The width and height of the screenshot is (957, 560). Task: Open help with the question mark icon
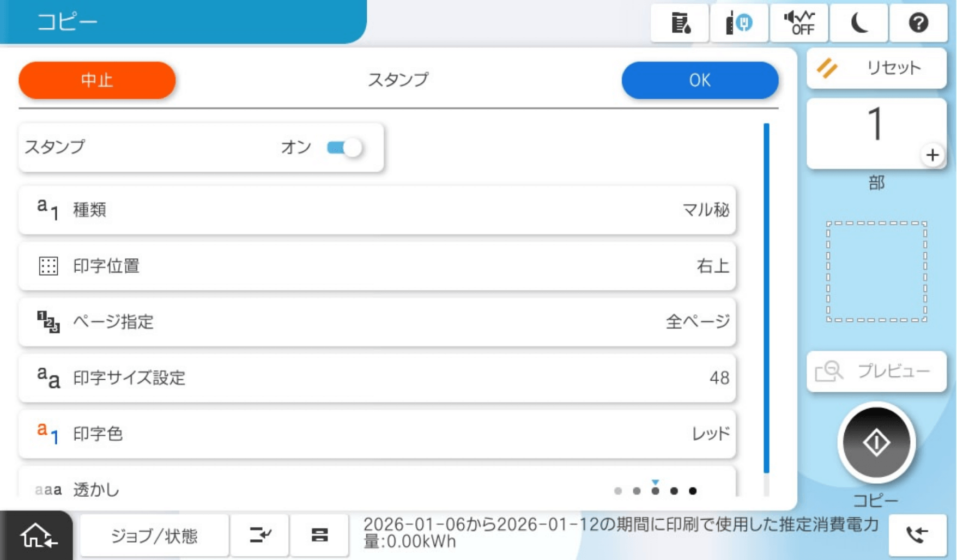pos(918,23)
